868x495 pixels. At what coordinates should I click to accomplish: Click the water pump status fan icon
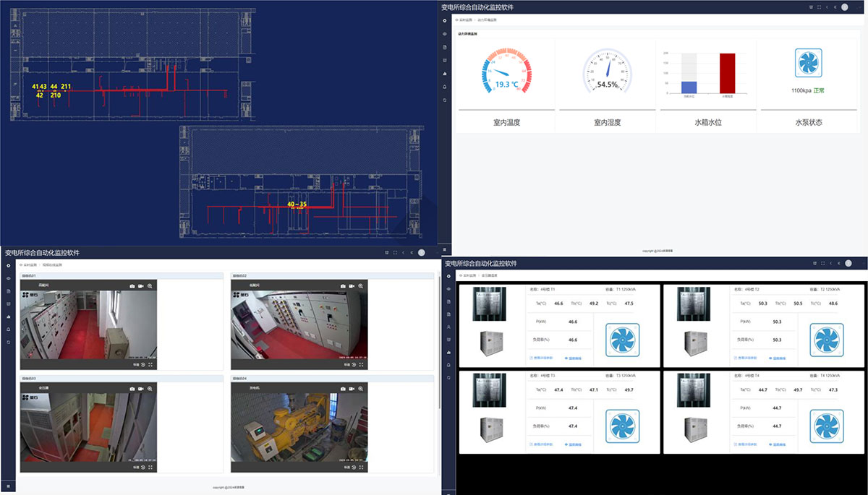(x=809, y=64)
